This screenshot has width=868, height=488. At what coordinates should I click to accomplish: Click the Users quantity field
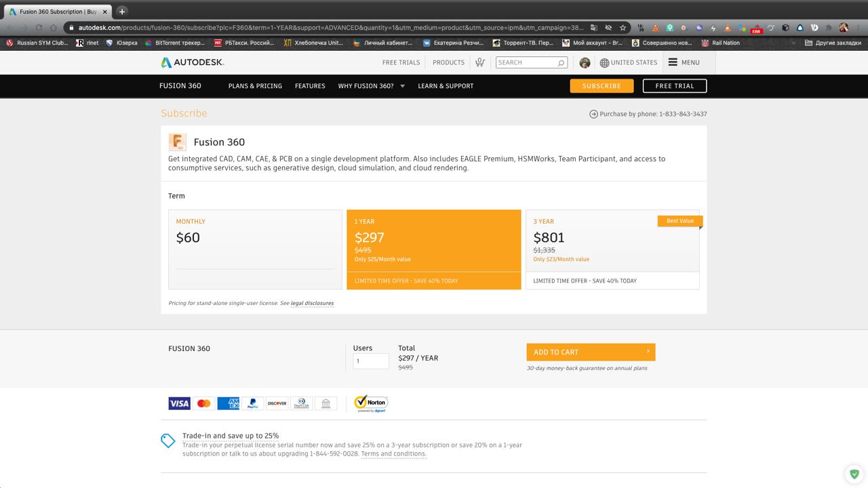click(x=371, y=361)
